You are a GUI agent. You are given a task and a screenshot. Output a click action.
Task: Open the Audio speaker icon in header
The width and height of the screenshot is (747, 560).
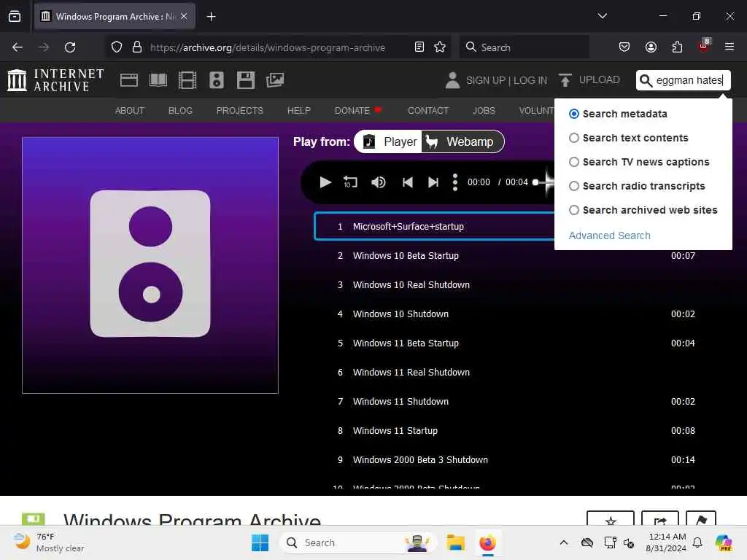[x=216, y=80]
